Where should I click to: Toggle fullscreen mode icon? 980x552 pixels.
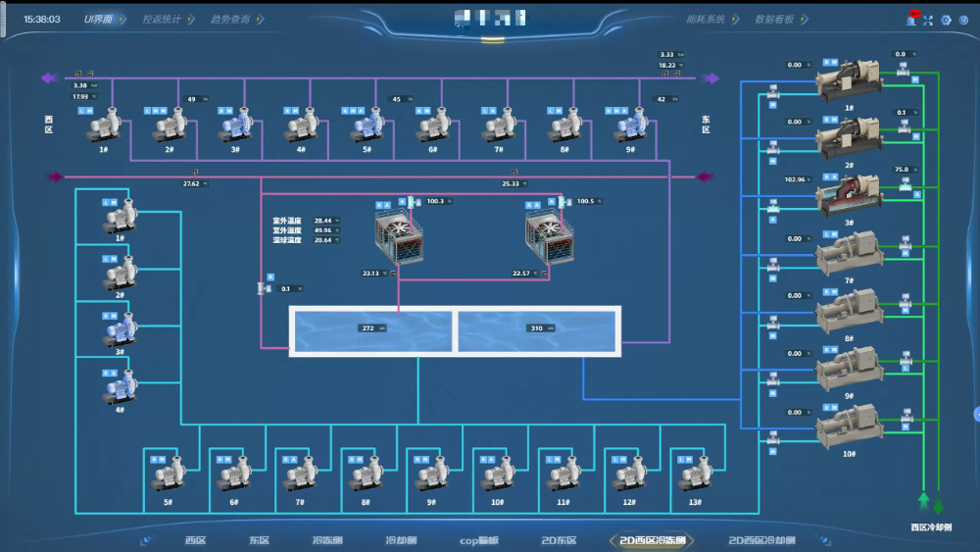(928, 21)
